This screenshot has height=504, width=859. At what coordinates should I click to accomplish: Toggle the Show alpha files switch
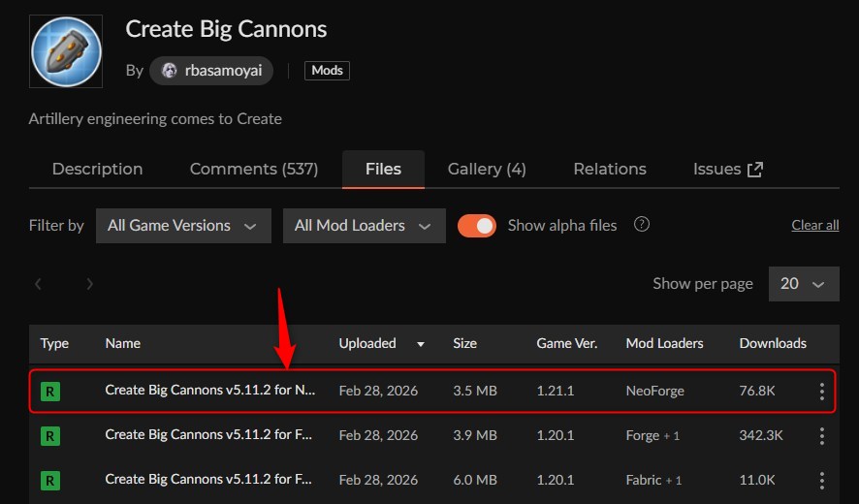(x=477, y=226)
